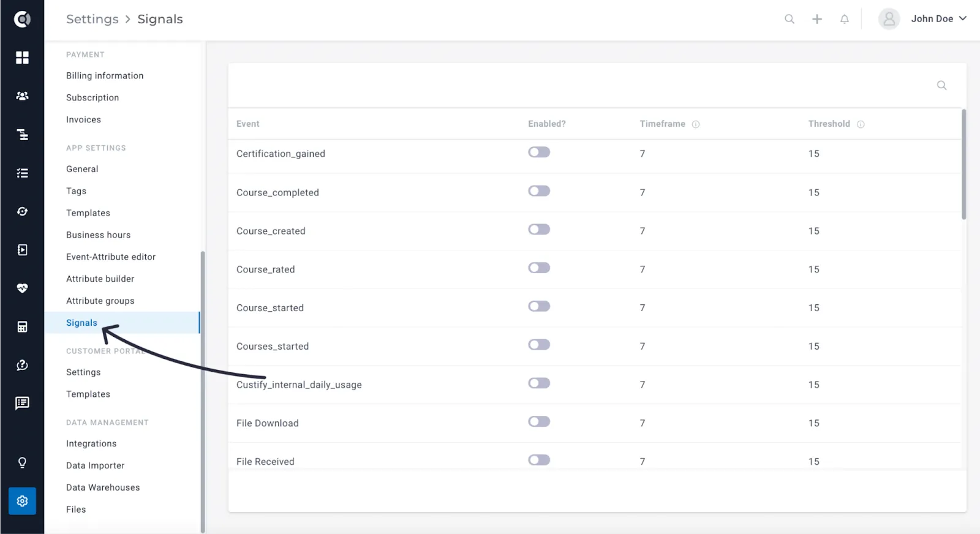Open Billing information settings
The height and width of the screenshot is (534, 980).
coord(105,75)
